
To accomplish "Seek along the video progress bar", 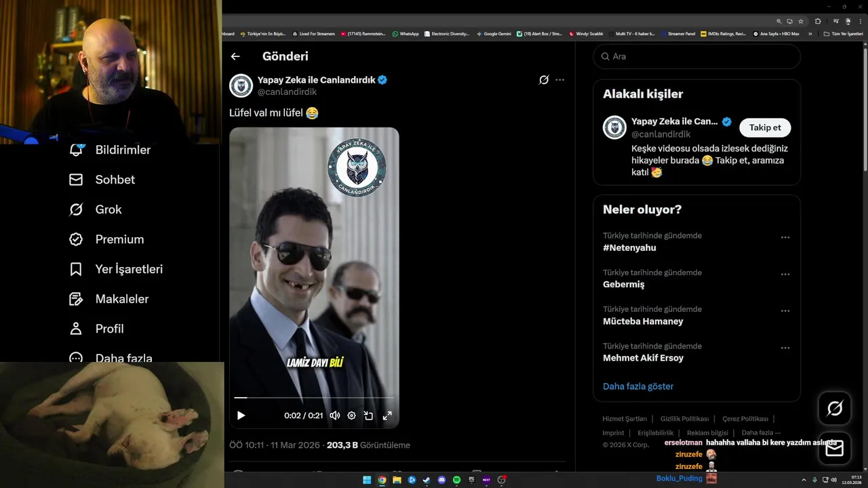I will 314,398.
